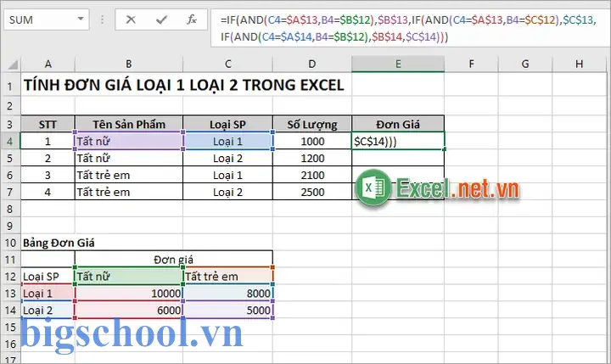Click the price cell 8000
Image resolution: width=611 pixels, height=364 pixels.
click(x=228, y=293)
